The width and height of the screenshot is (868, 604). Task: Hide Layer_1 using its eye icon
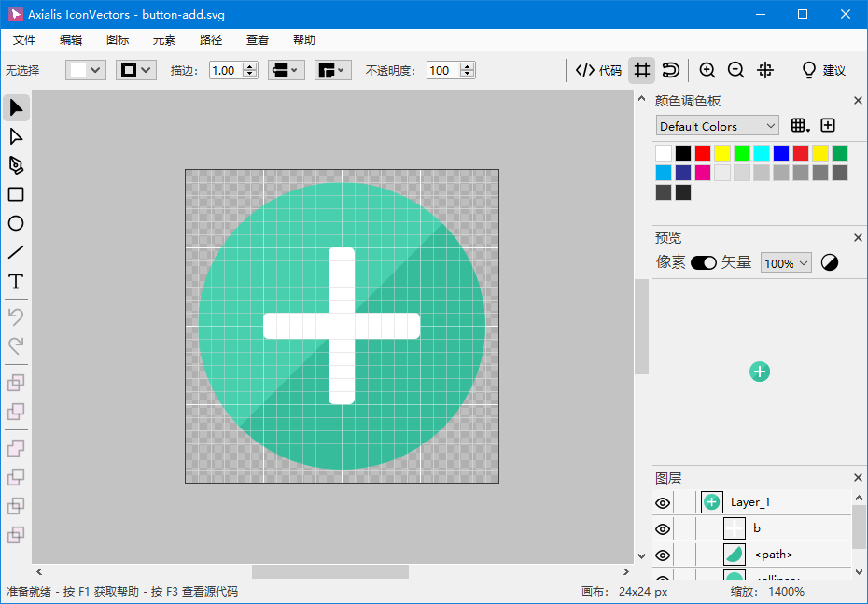point(663,502)
